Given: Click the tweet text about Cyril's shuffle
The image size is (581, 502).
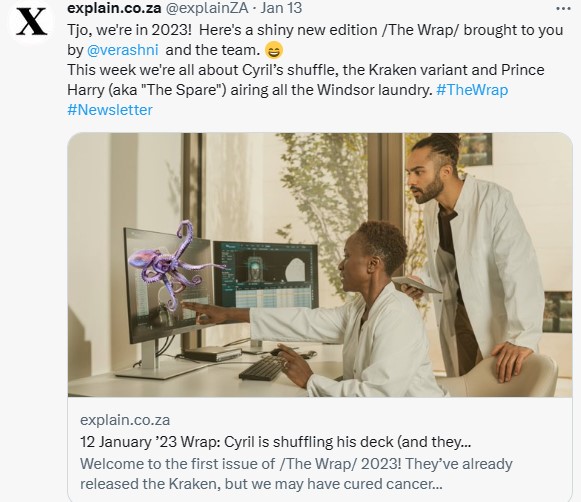Looking at the screenshot, I should (x=306, y=80).
